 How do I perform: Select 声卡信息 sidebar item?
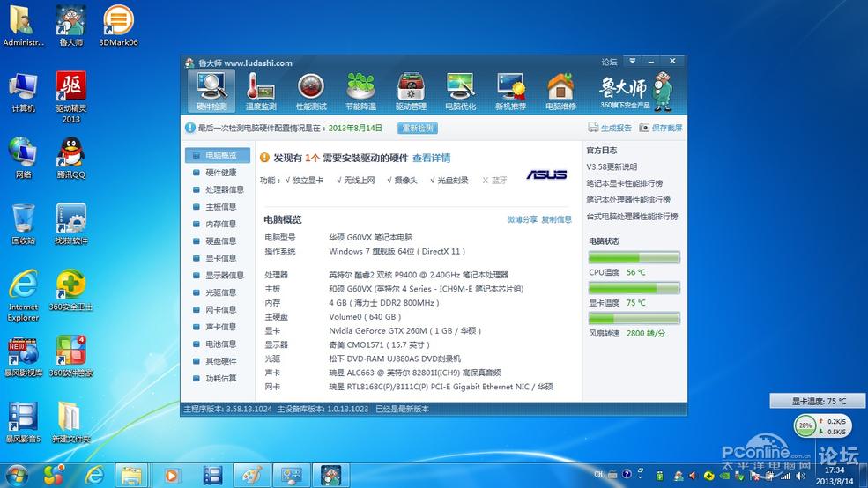[218, 327]
